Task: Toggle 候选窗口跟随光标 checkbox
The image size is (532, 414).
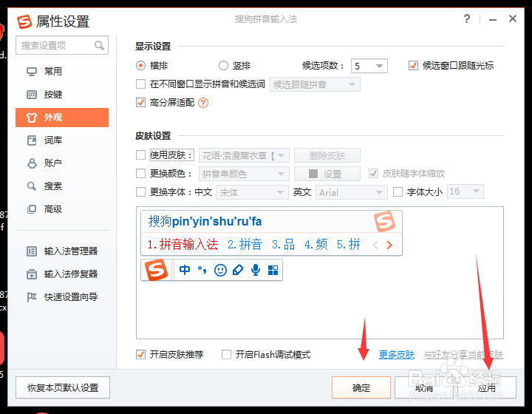Action: 413,66
